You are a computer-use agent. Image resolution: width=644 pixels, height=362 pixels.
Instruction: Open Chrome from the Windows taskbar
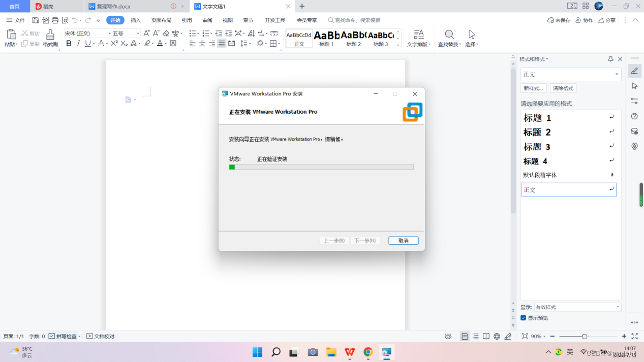(x=368, y=352)
